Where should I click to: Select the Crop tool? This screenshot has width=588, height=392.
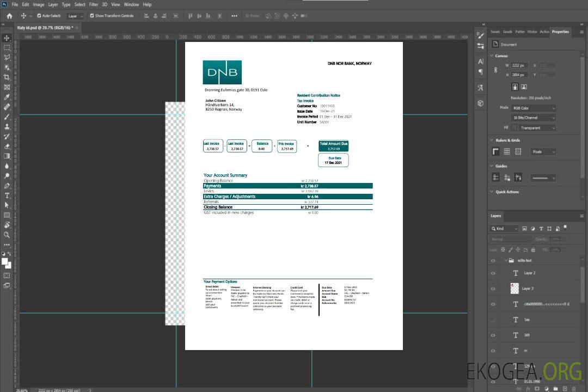pyautogui.click(x=7, y=77)
